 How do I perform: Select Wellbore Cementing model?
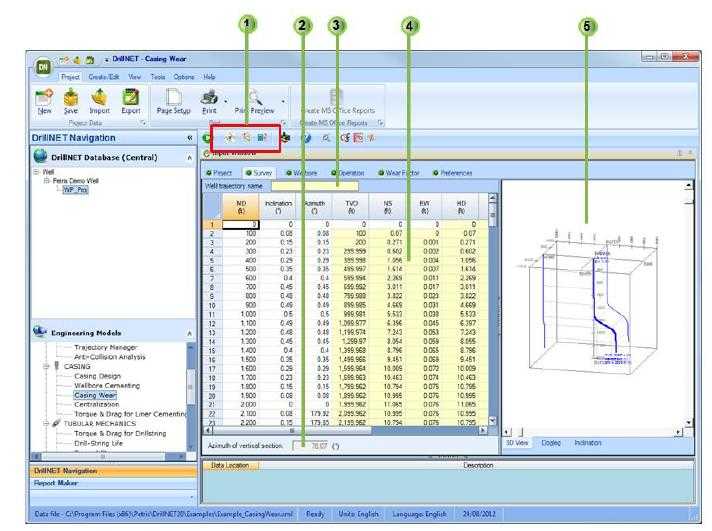pos(107,385)
